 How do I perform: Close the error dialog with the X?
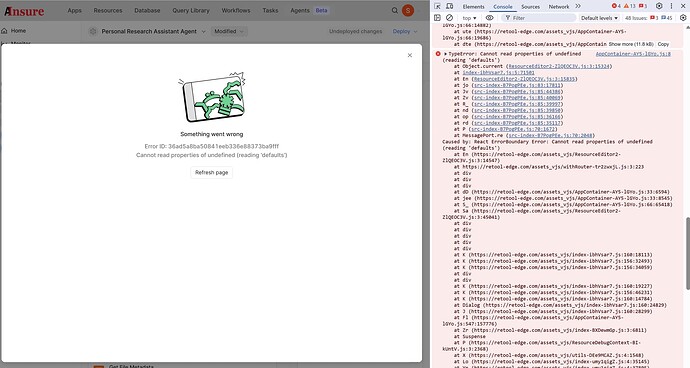coord(410,55)
